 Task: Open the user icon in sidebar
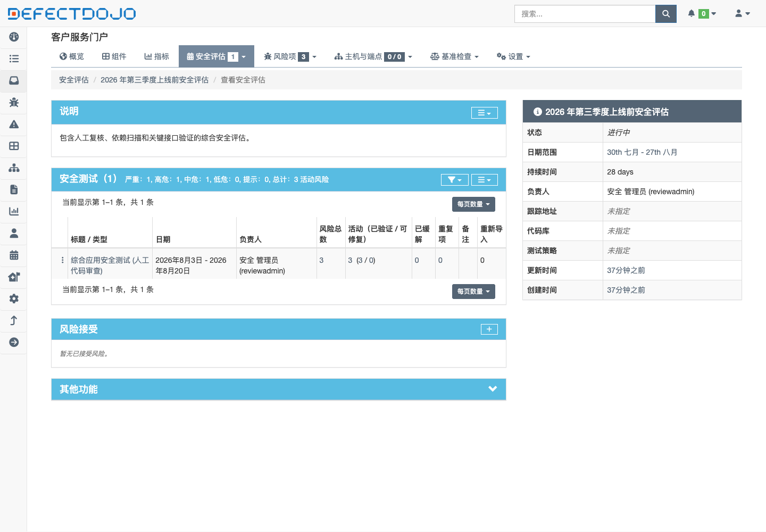(14, 233)
